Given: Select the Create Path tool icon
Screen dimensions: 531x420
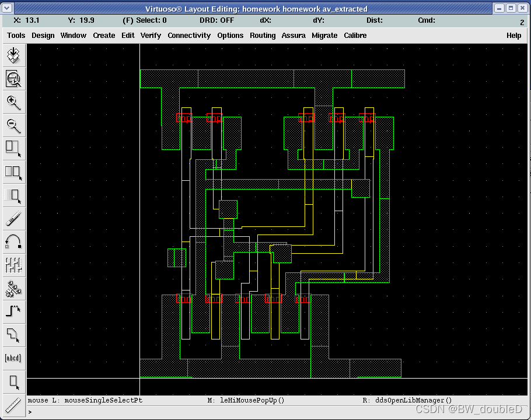Looking at the screenshot, I should [x=13, y=312].
